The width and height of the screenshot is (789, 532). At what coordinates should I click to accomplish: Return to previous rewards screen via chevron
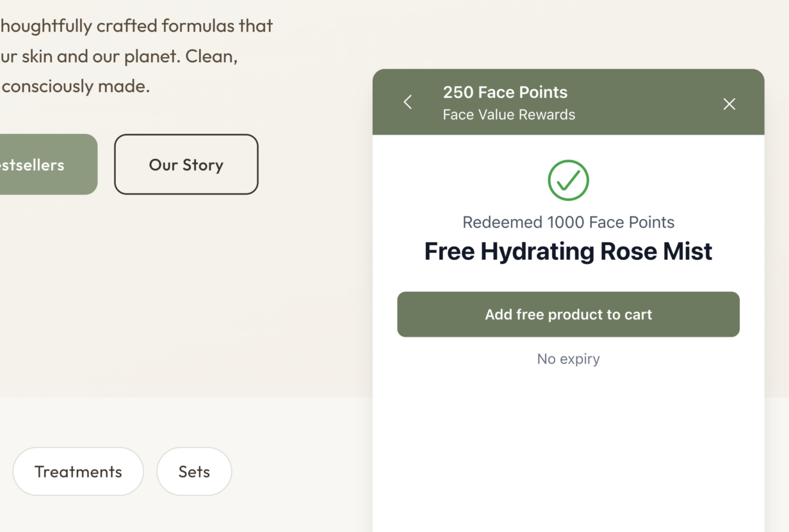[x=407, y=102]
